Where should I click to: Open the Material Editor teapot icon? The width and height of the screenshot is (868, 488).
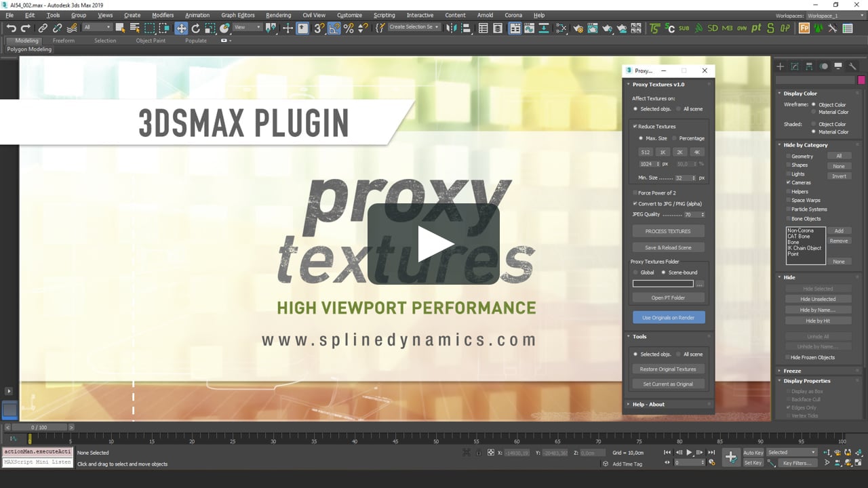pyautogui.click(x=578, y=28)
